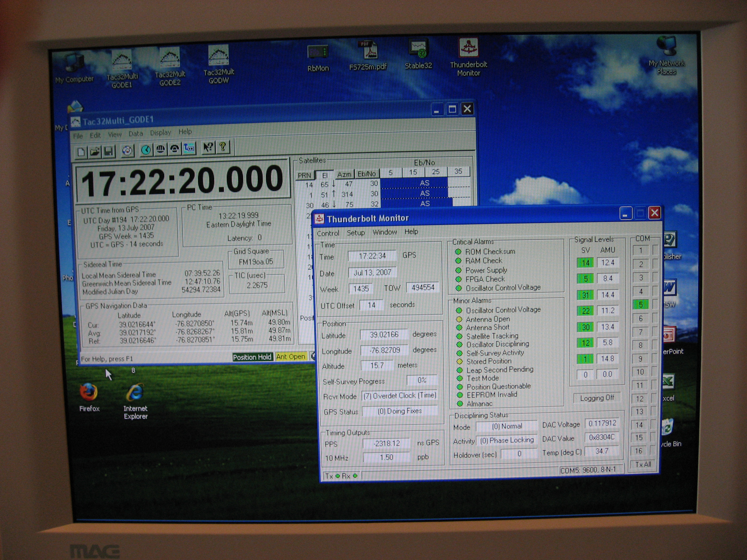Tick the checkbox beside COM 3
The height and width of the screenshot is (560, 747).
point(655,277)
